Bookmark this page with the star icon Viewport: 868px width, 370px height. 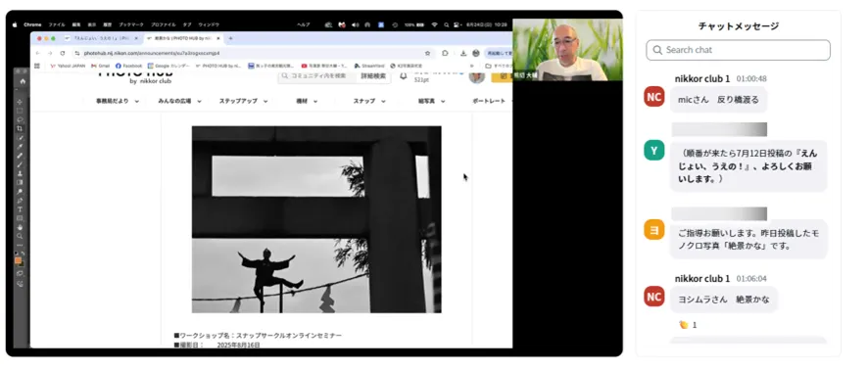[427, 53]
